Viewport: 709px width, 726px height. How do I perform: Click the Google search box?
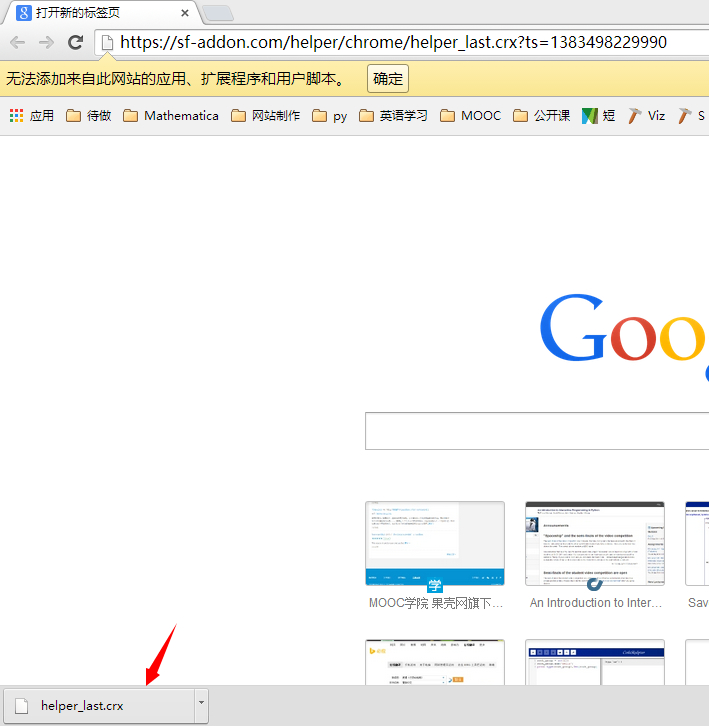coord(537,431)
